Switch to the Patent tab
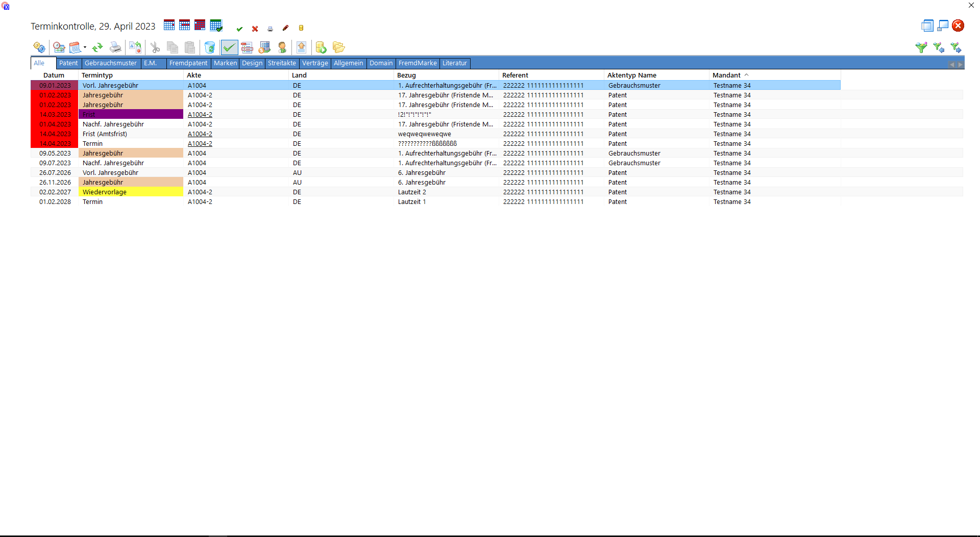 click(68, 63)
